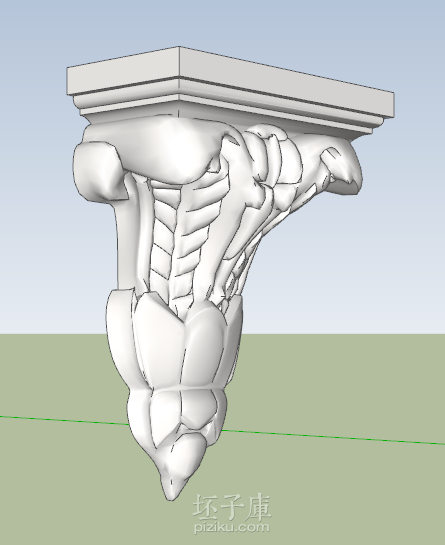The height and width of the screenshot is (545, 445).
Task: Click the Chinese watermark logo characters
Action: [232, 507]
